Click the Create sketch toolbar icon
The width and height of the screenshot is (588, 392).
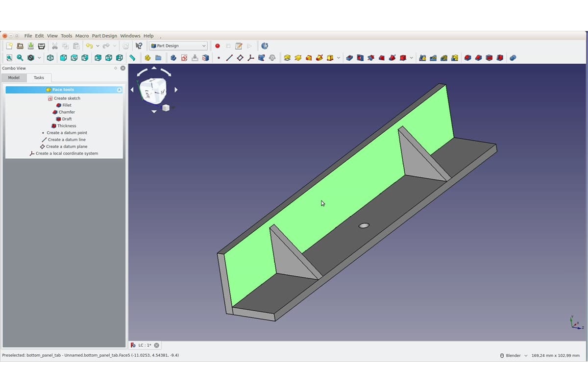click(x=184, y=58)
